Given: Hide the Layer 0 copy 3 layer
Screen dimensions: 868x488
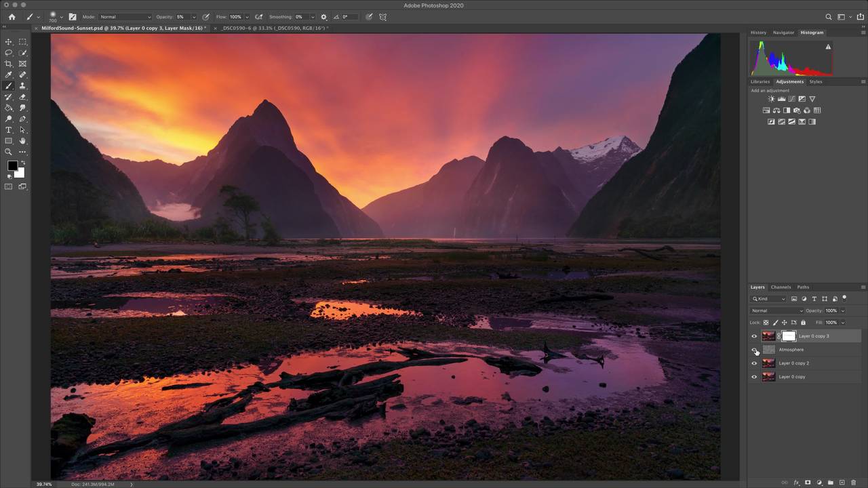Looking at the screenshot, I should click(754, 336).
